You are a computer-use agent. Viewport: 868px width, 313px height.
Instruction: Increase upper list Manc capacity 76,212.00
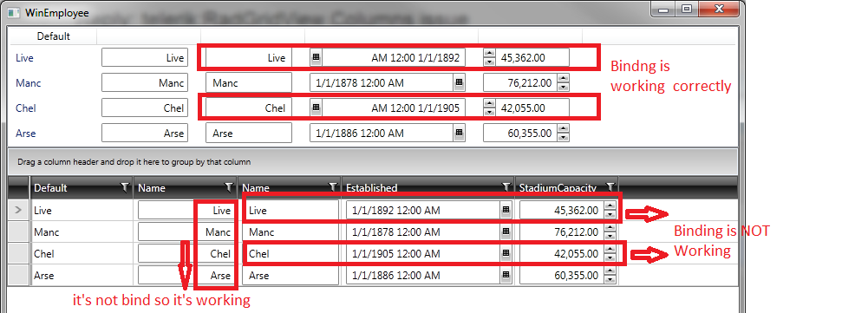click(x=564, y=79)
